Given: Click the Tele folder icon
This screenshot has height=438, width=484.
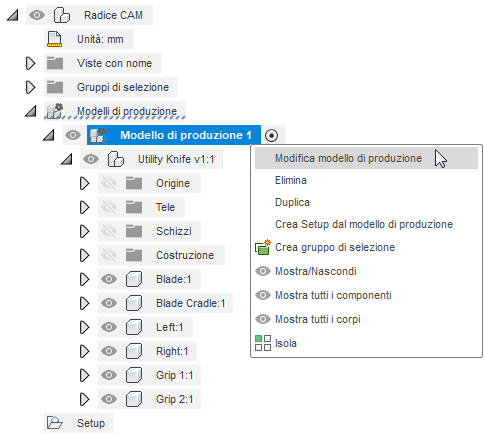Looking at the screenshot, I should click(134, 207).
